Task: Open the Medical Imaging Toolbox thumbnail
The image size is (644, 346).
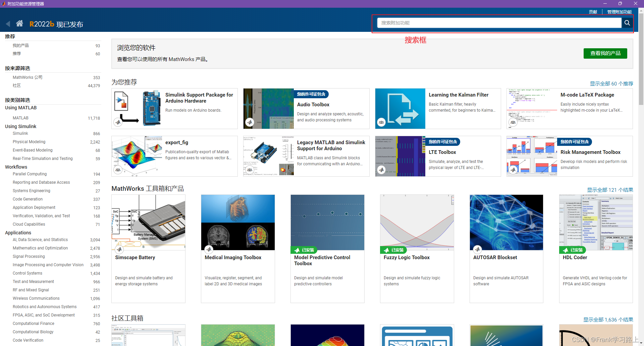Action: (238, 222)
